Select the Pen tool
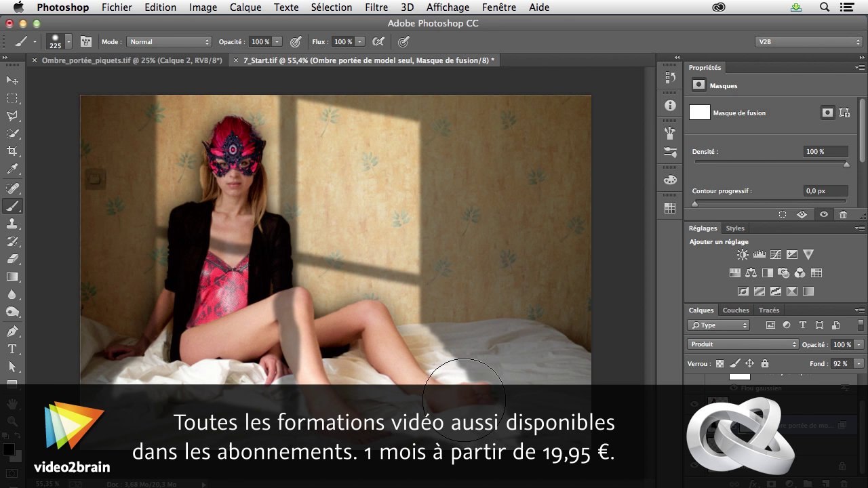Screen dimensions: 868x488 [12, 331]
